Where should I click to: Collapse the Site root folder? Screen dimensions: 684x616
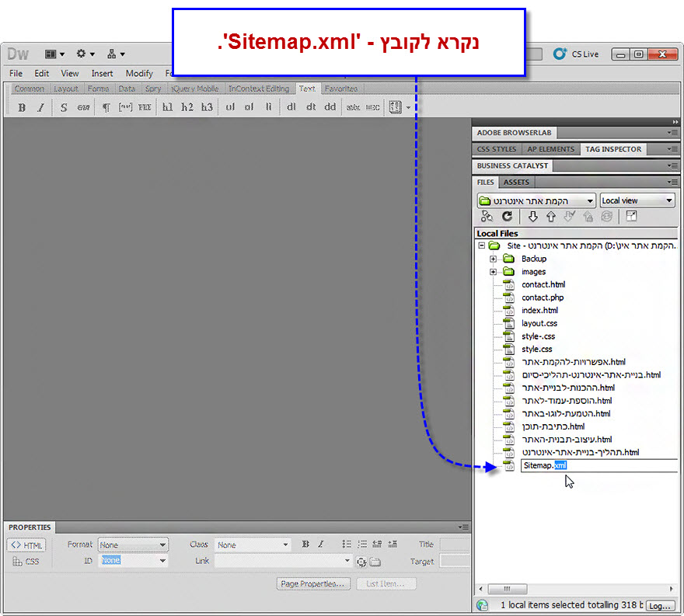[482, 245]
